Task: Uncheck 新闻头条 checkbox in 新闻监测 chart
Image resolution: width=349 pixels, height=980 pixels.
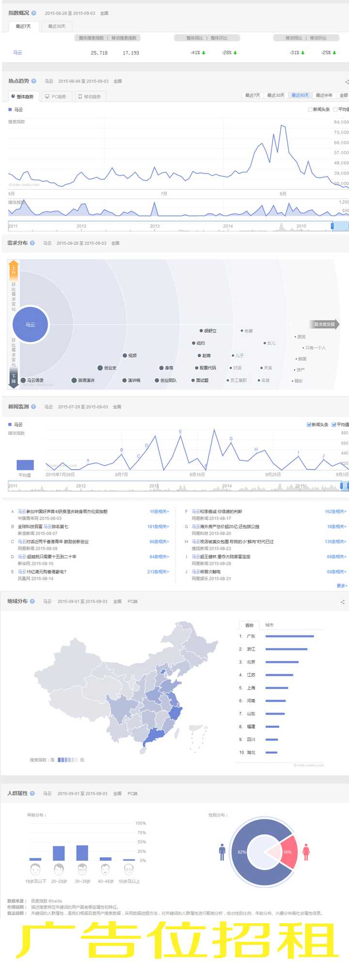Action: pyautogui.click(x=309, y=424)
